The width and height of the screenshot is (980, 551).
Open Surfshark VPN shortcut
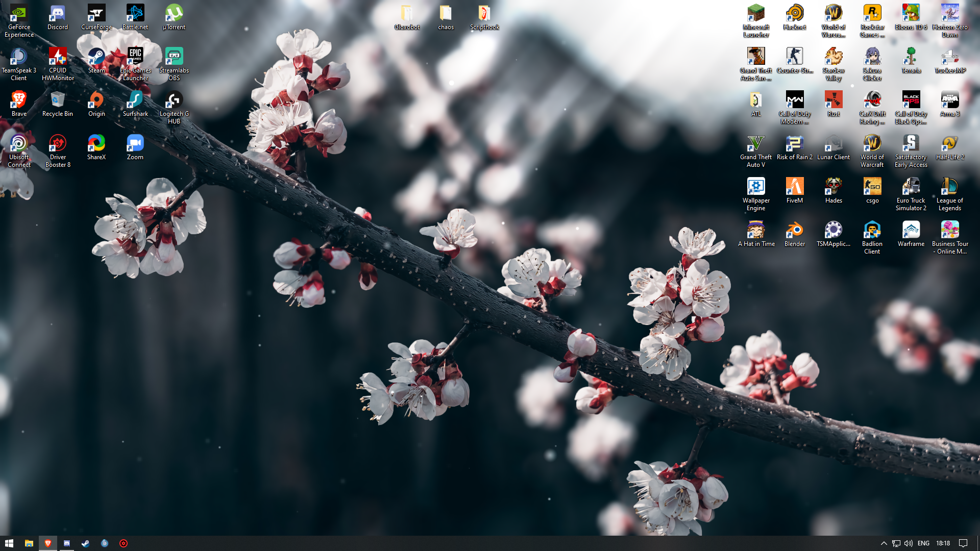coord(135,104)
